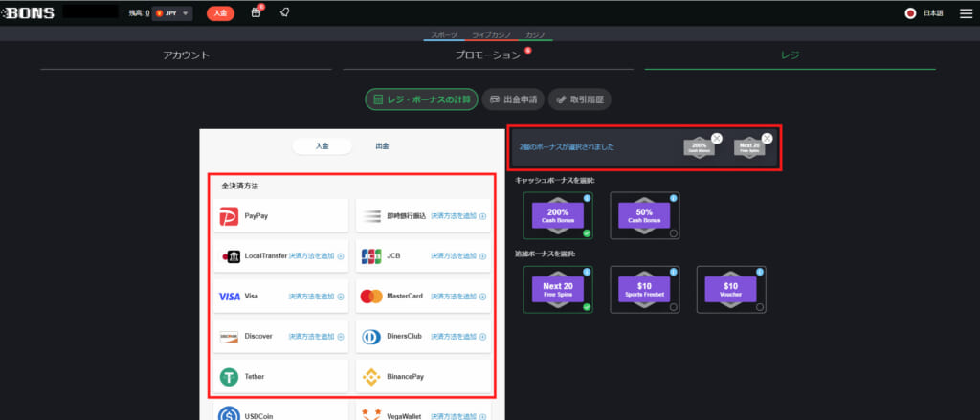Click info icon on 50% Cash Bonus
Viewport: 980px width, 420px height.
[x=674, y=198]
